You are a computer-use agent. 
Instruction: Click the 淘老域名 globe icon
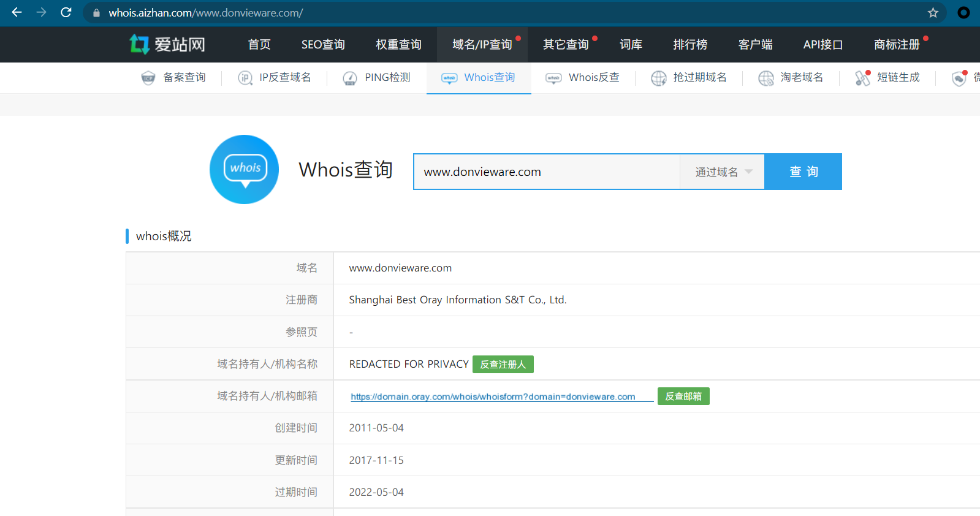[766, 78]
